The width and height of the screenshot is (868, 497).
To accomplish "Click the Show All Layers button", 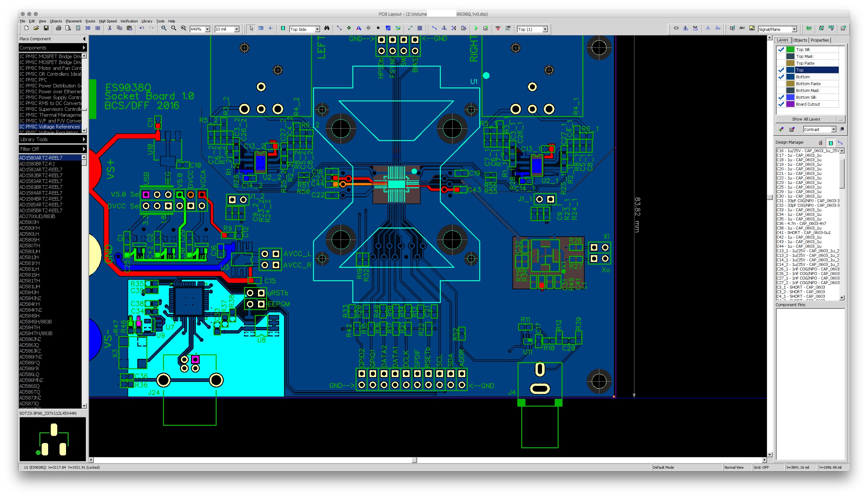I will 806,119.
